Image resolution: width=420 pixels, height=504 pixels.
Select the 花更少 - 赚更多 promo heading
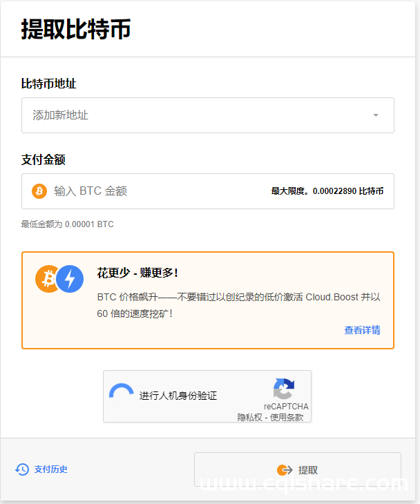pyautogui.click(x=137, y=273)
